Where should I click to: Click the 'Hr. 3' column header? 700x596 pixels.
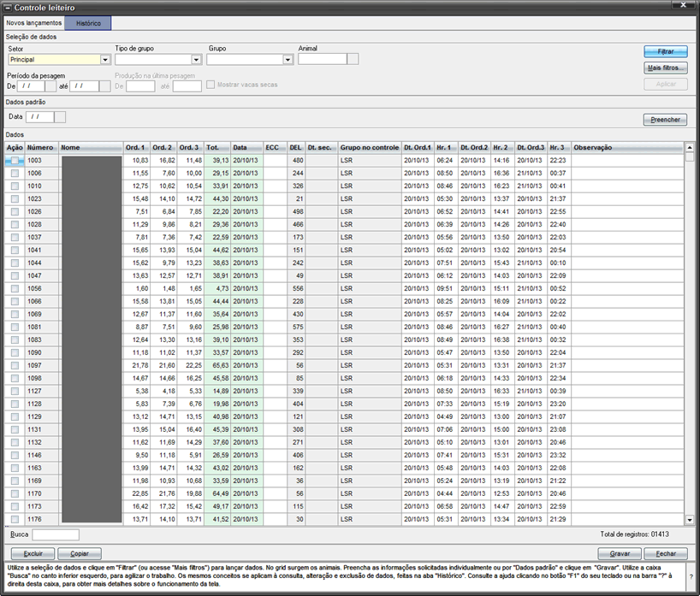559,148
